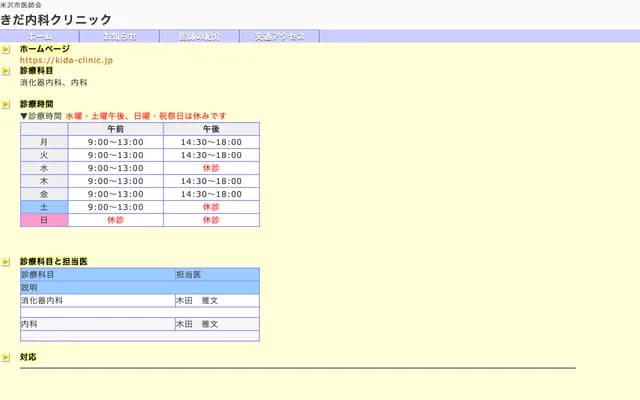This screenshot has width=640, height=400.
Task: Click the きだ内科クリニック page title
Action: [x=56, y=19]
